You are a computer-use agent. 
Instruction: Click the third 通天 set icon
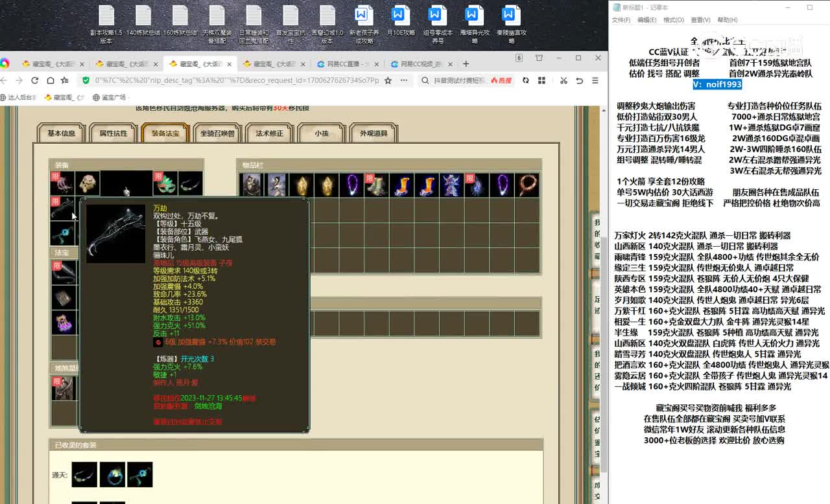[x=140, y=475]
